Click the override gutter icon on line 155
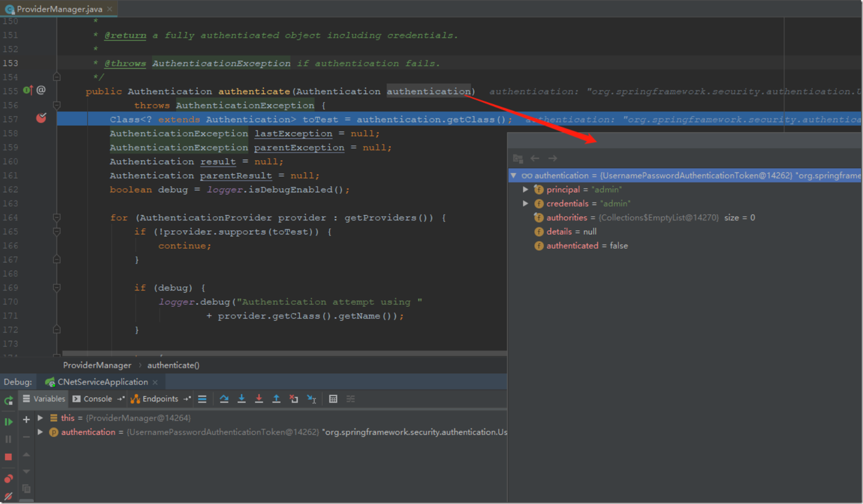Screen dimensions: 863x504 [x=28, y=90]
